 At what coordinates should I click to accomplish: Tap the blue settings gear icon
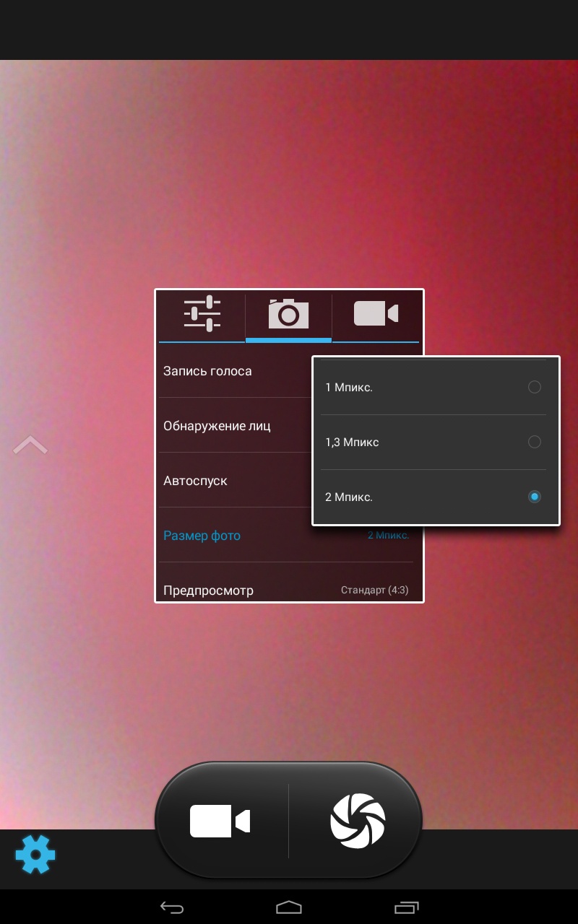[35, 855]
